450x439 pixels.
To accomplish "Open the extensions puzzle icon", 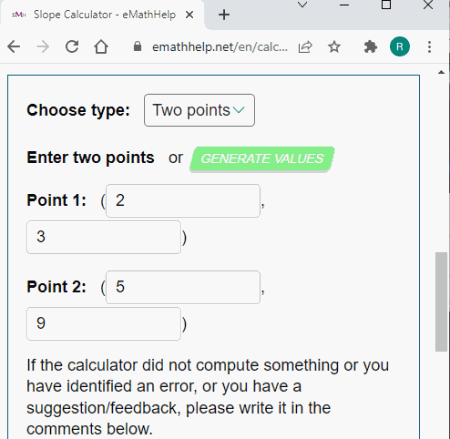I will pos(370,47).
